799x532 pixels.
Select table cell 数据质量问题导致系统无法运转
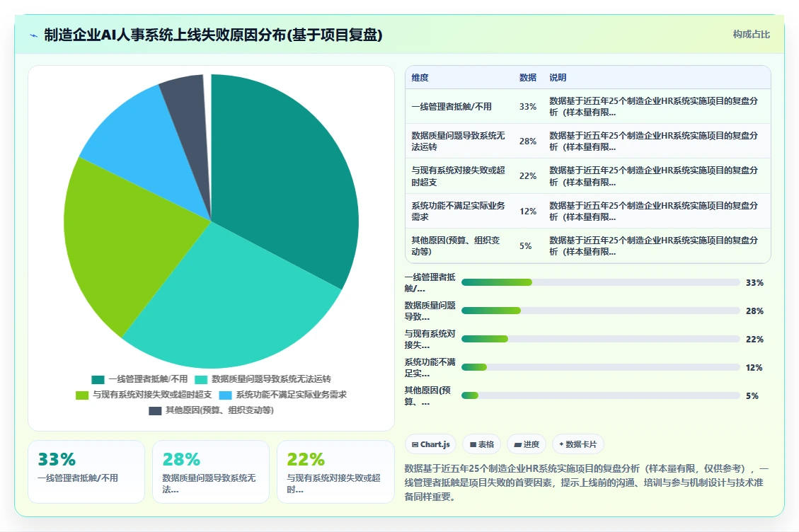(x=459, y=141)
